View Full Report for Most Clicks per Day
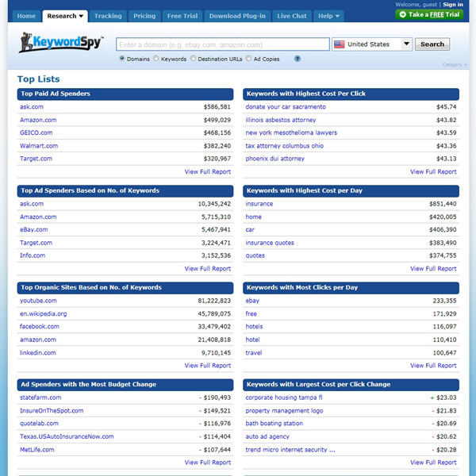476x476 pixels. pyautogui.click(x=433, y=366)
